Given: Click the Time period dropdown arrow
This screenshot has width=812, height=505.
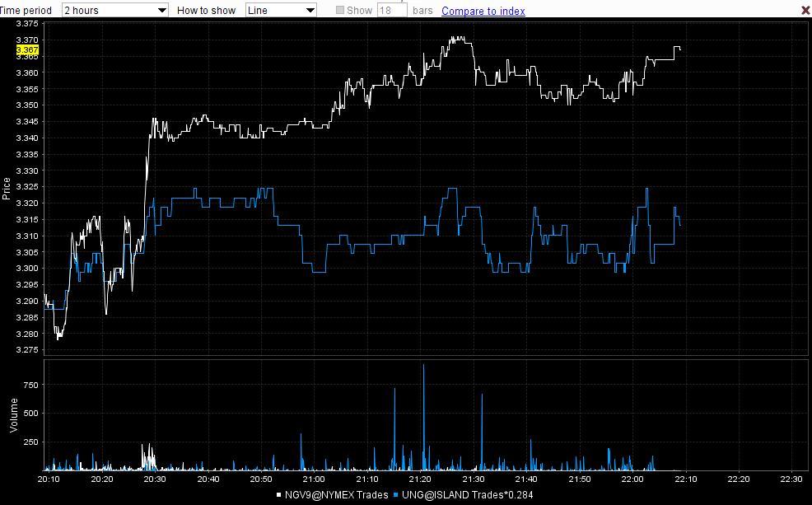Looking at the screenshot, I should [161, 10].
